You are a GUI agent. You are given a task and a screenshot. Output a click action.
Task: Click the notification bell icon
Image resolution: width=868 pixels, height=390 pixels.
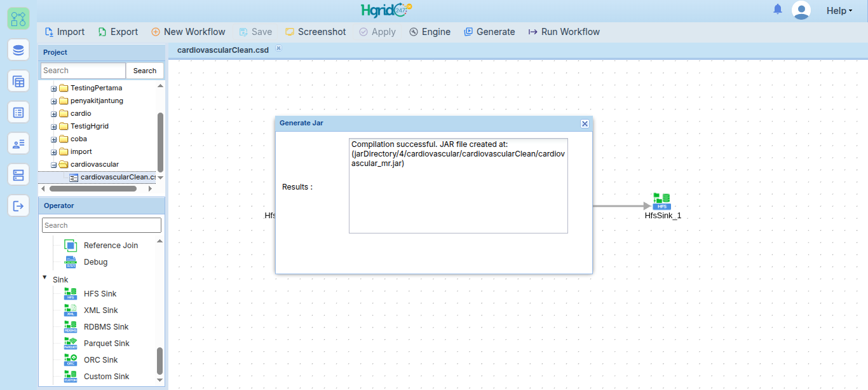coord(778,10)
